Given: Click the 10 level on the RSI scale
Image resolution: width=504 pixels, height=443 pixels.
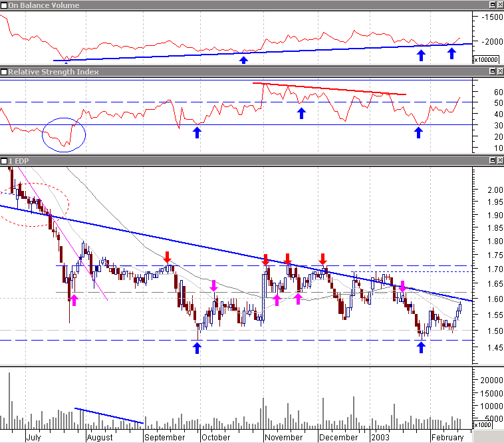Looking at the screenshot, I should tap(499, 148).
